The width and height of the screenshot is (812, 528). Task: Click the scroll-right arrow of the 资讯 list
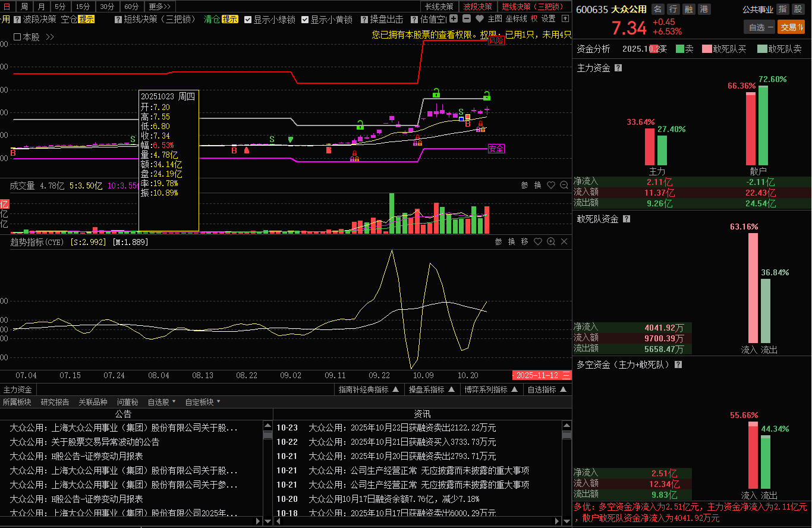coord(557,521)
